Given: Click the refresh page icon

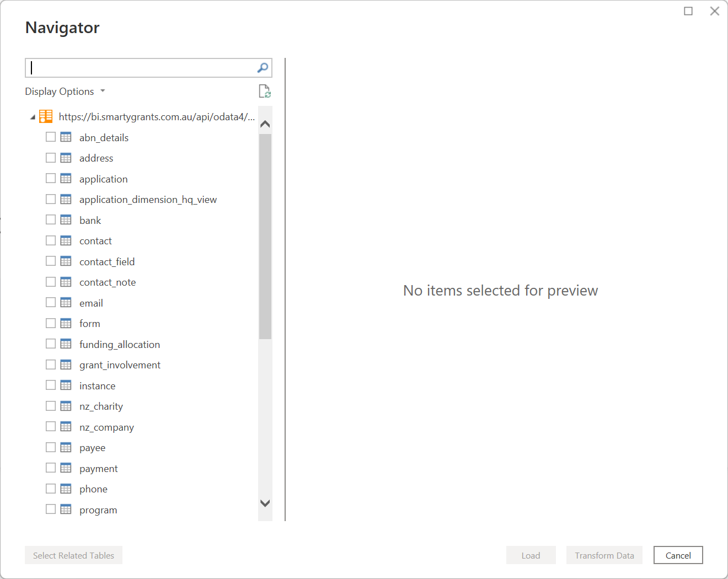Looking at the screenshot, I should tap(265, 91).
